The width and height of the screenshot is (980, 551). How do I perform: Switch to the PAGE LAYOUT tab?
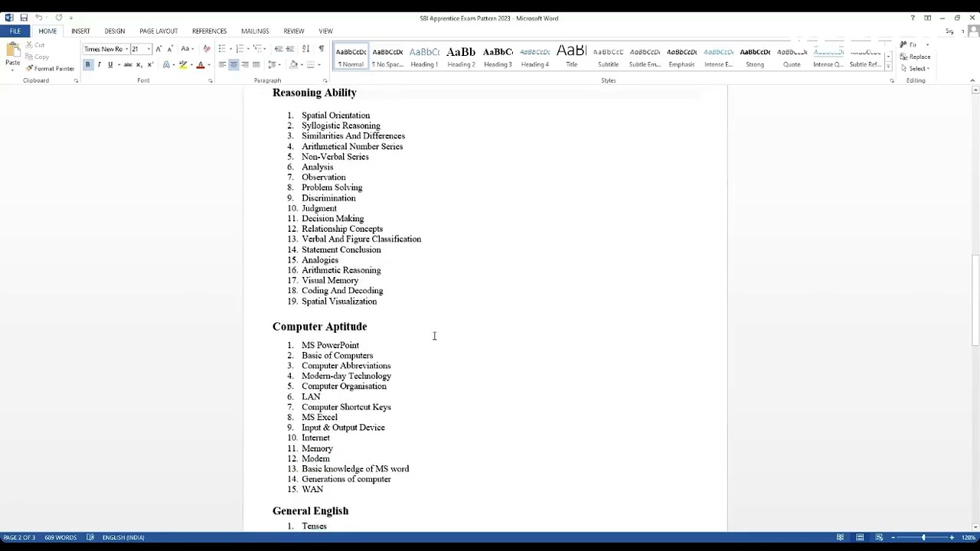point(158,31)
